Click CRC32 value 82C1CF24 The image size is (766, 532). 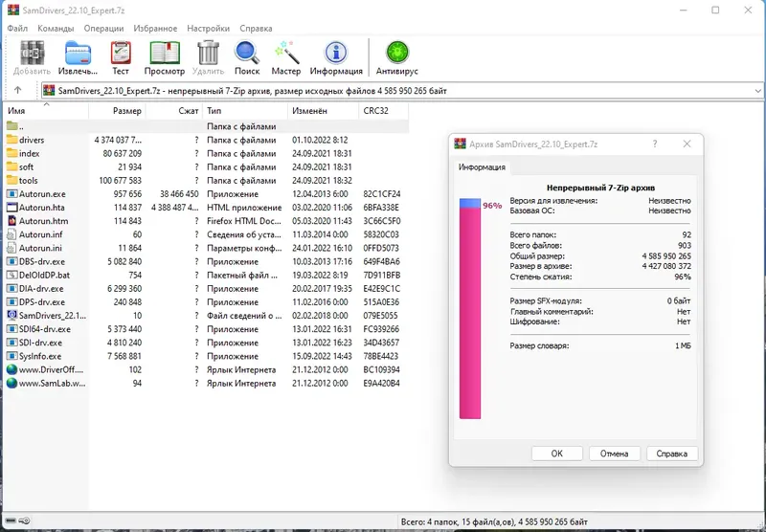[x=382, y=194]
